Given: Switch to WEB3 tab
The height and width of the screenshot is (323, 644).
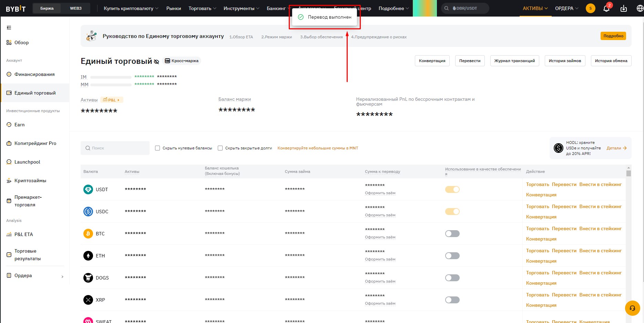Looking at the screenshot, I should (x=76, y=8).
